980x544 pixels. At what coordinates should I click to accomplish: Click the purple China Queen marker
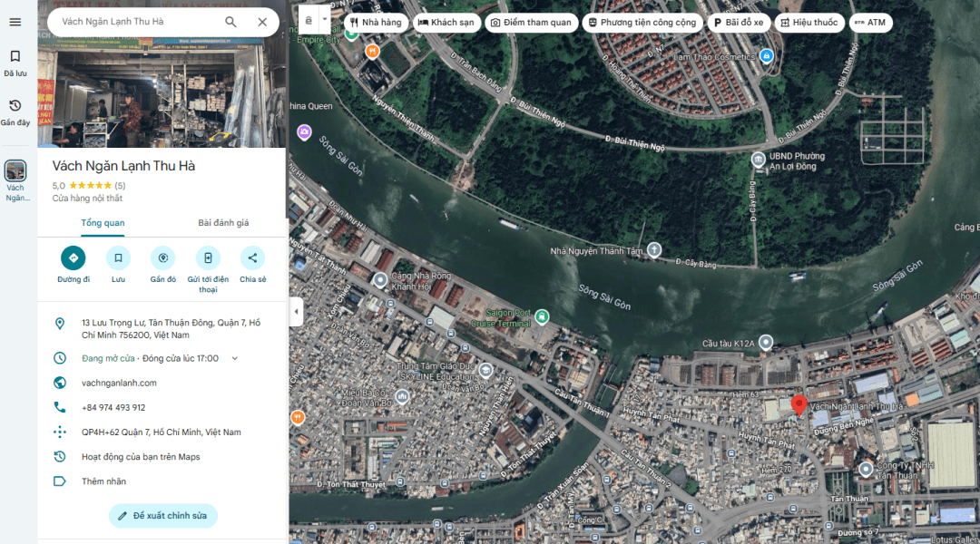click(x=304, y=131)
